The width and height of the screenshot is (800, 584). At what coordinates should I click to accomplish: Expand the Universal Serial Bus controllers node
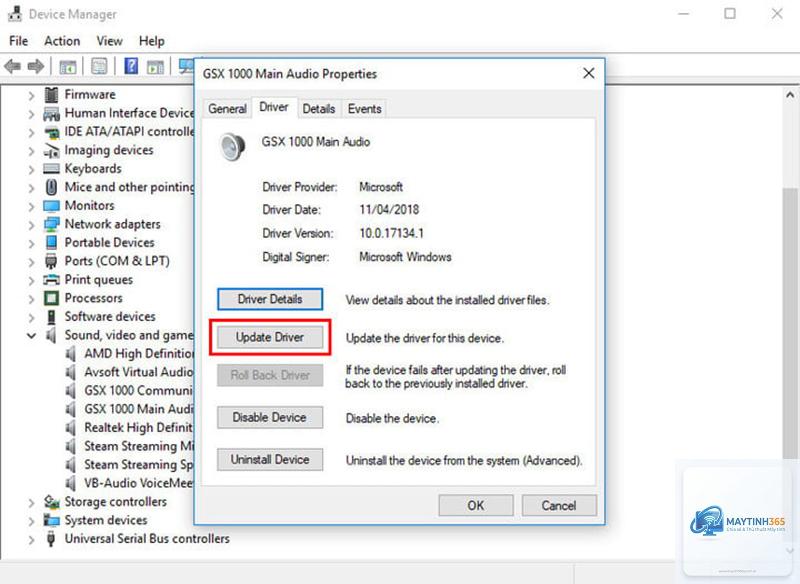[x=31, y=539]
